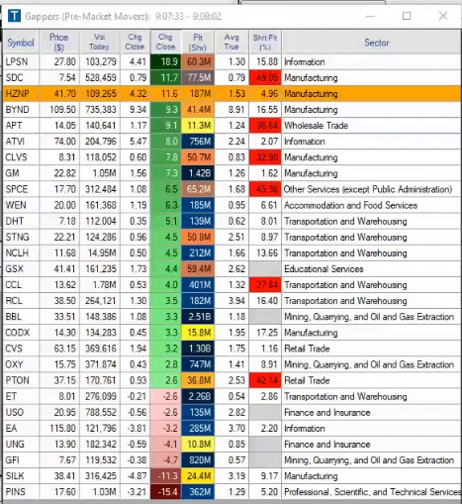The height and width of the screenshot is (504, 462).
Task: Select the LPSN symbol row
Action: [232, 62]
